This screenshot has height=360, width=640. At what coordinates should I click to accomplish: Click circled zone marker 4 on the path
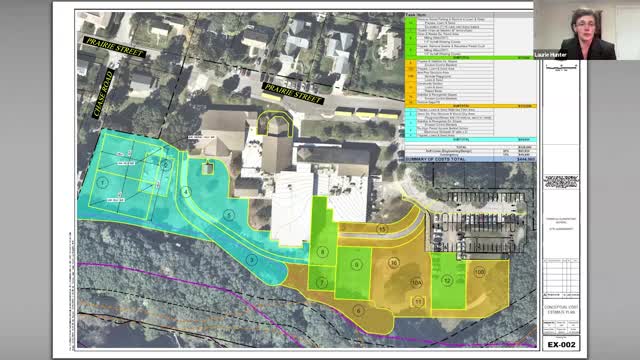click(186, 192)
